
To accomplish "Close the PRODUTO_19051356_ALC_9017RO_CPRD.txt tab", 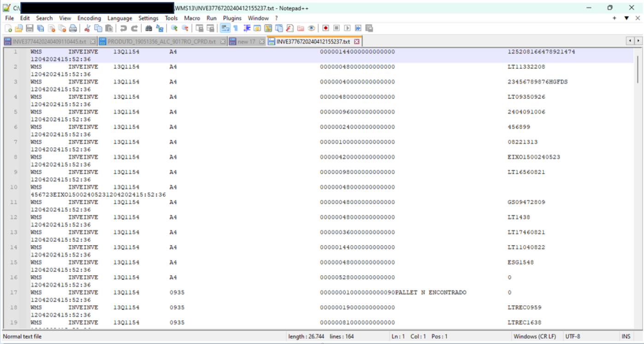I will point(223,42).
